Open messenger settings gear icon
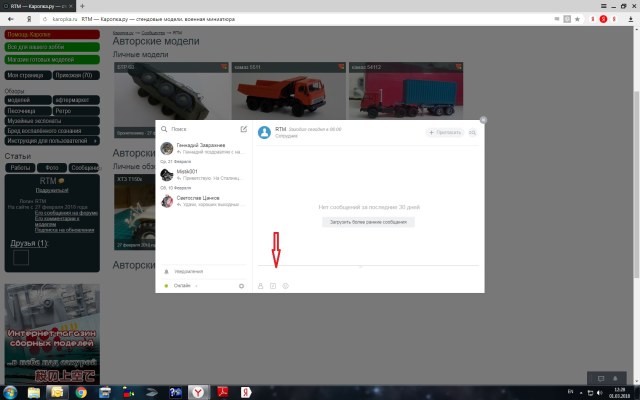The width and height of the screenshot is (640, 400). [x=242, y=286]
